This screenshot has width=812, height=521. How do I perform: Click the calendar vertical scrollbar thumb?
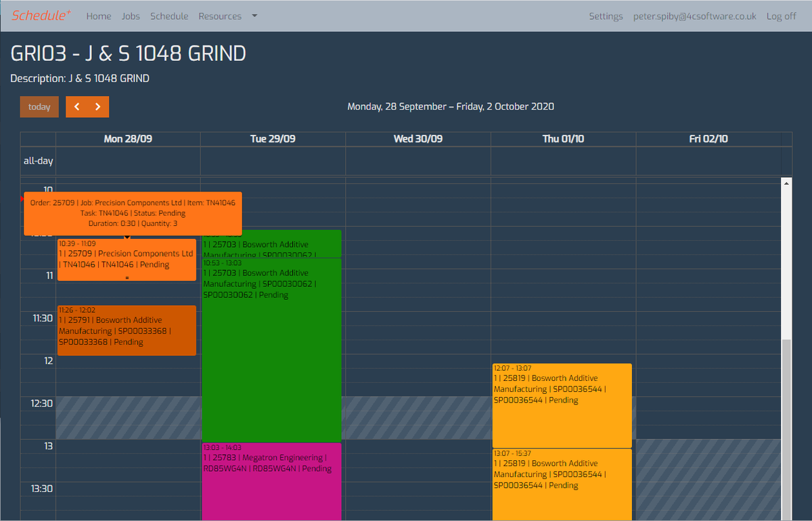[x=786, y=430]
